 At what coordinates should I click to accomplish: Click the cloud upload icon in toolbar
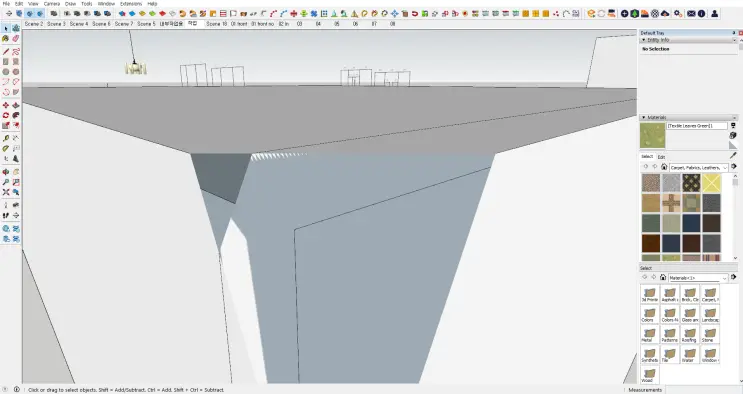pos(665,14)
